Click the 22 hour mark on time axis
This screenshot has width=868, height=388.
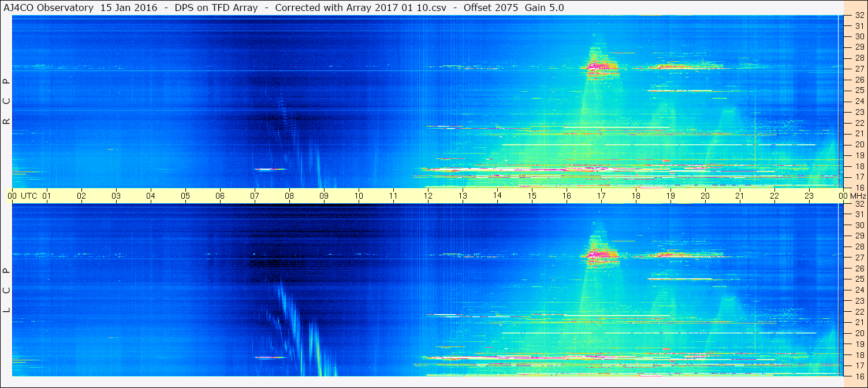coord(774,196)
